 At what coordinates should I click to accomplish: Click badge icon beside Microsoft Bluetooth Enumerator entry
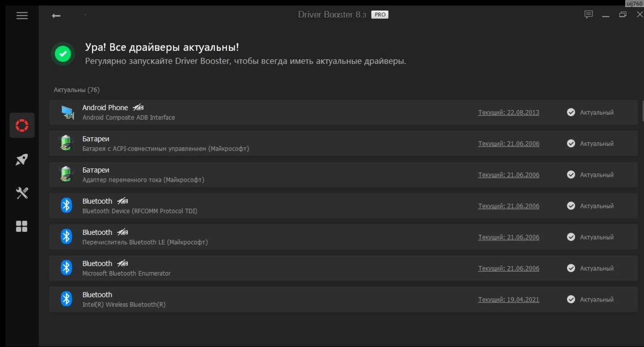(x=123, y=263)
